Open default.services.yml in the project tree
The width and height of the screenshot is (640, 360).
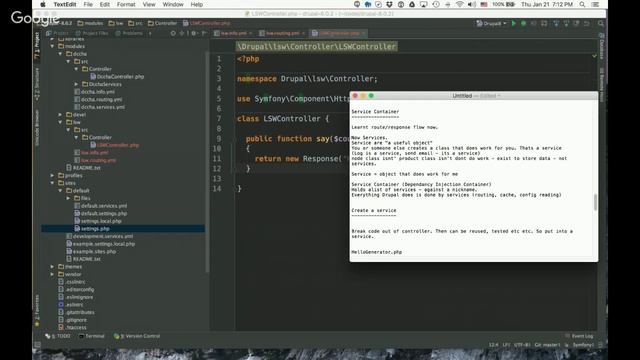coord(101,206)
